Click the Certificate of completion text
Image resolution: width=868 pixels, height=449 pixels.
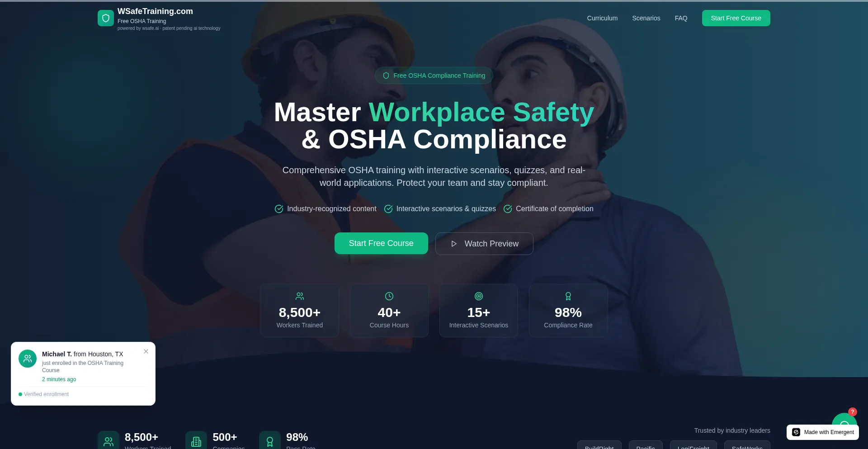tap(554, 209)
